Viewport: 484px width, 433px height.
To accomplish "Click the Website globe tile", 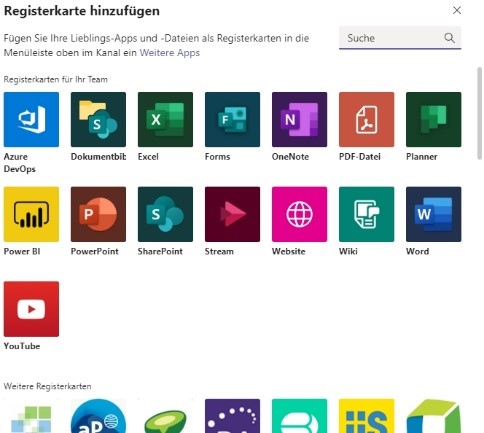I will (299, 214).
